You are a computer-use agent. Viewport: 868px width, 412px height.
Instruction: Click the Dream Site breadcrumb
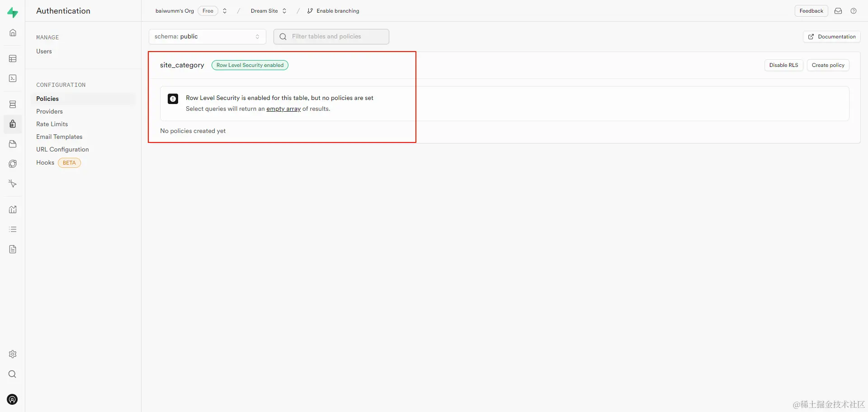264,11
